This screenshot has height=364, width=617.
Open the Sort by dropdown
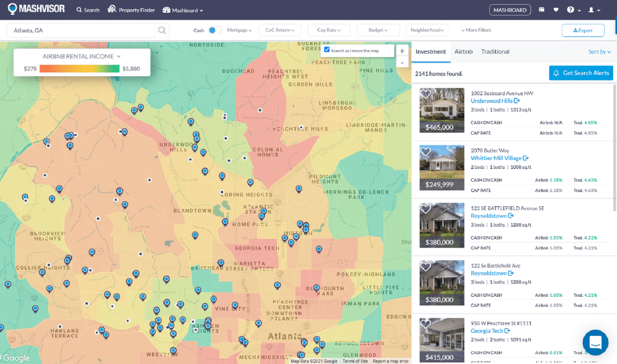(x=599, y=51)
